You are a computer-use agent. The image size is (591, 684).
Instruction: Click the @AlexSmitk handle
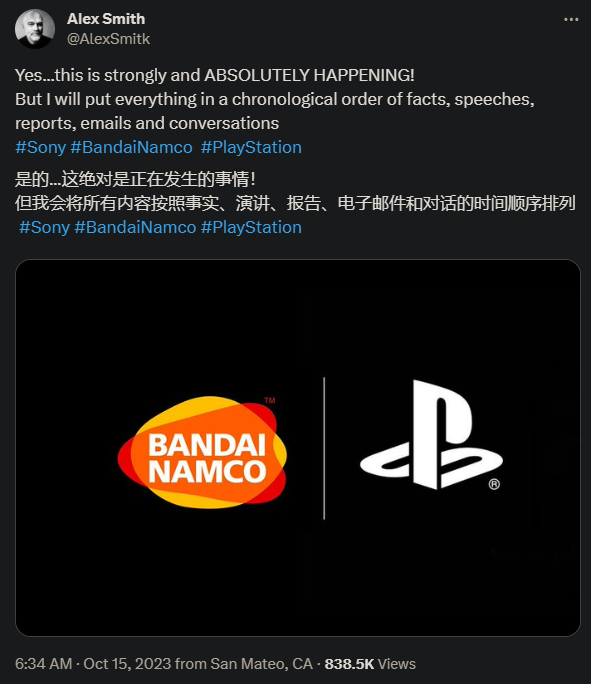tap(108, 39)
